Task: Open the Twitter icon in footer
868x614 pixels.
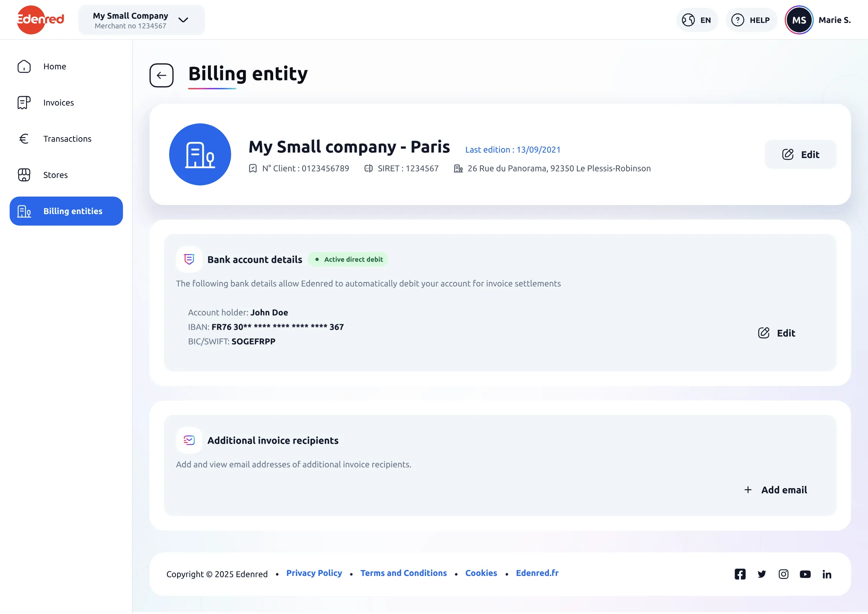Action: (761, 574)
